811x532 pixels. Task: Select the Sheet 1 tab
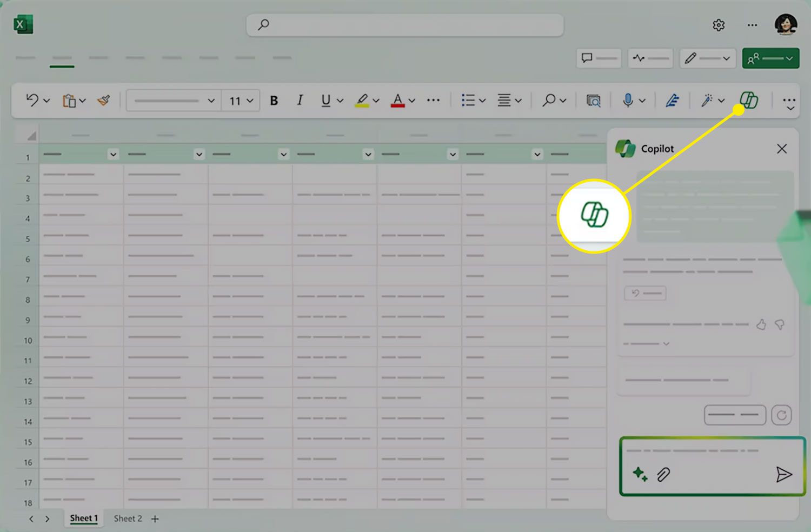click(x=84, y=518)
